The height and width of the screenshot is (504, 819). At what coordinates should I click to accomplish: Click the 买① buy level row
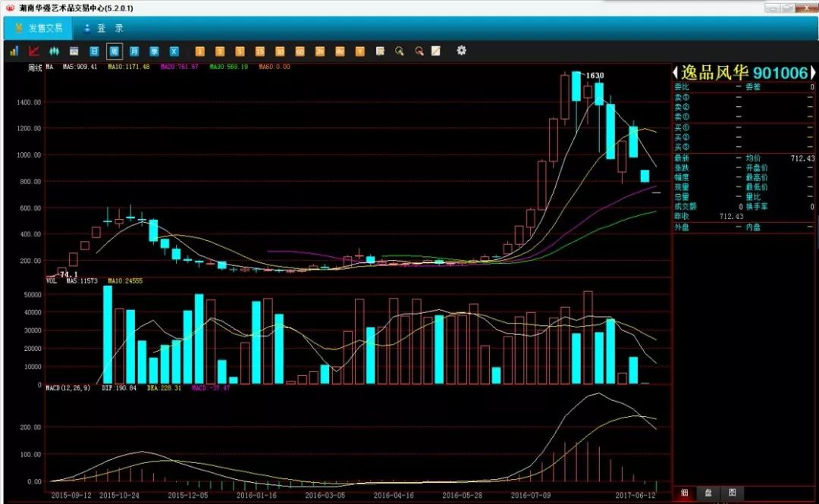(x=743, y=127)
